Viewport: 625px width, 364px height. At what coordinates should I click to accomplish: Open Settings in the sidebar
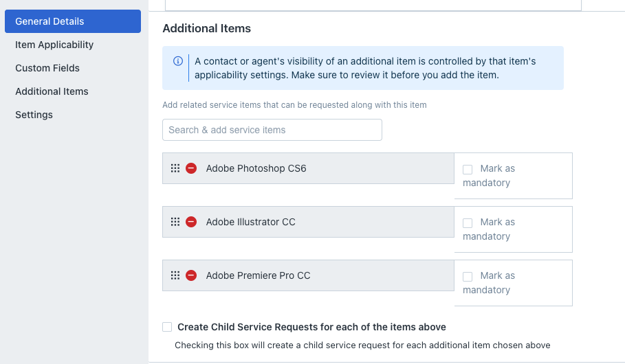(34, 115)
